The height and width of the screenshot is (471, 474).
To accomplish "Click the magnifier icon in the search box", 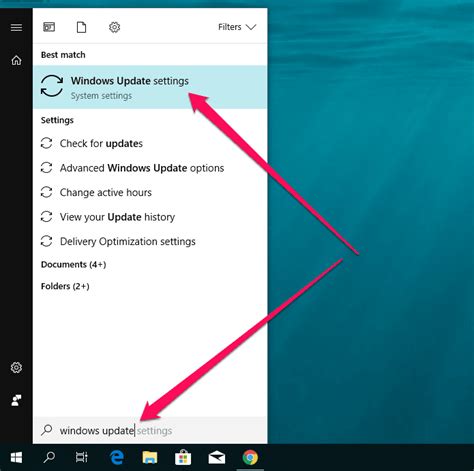I will coord(47,430).
